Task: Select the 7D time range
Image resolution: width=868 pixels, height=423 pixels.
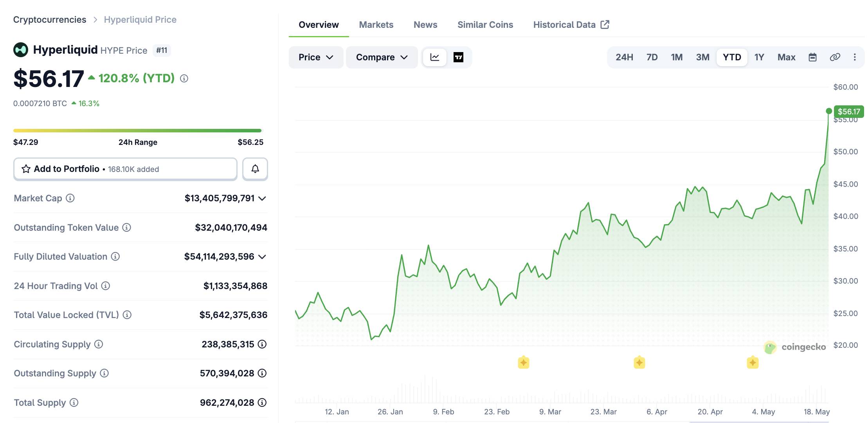Action: click(652, 57)
